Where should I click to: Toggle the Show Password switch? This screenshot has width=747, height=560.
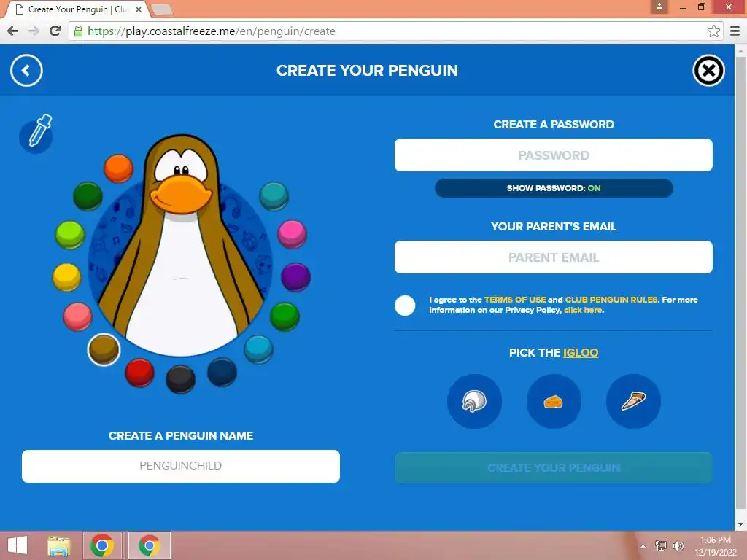click(x=554, y=188)
